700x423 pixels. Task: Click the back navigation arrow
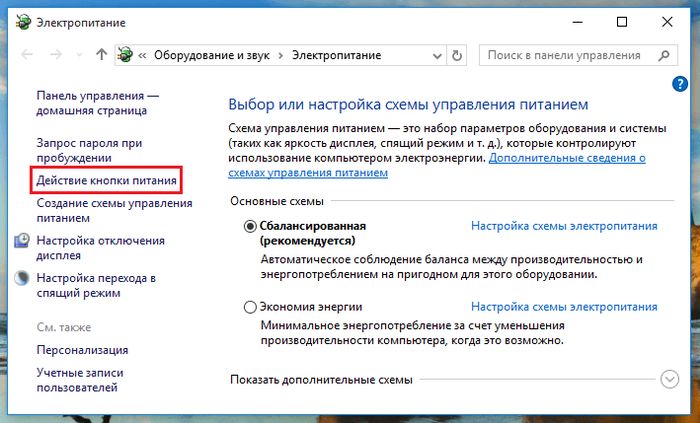coord(25,55)
